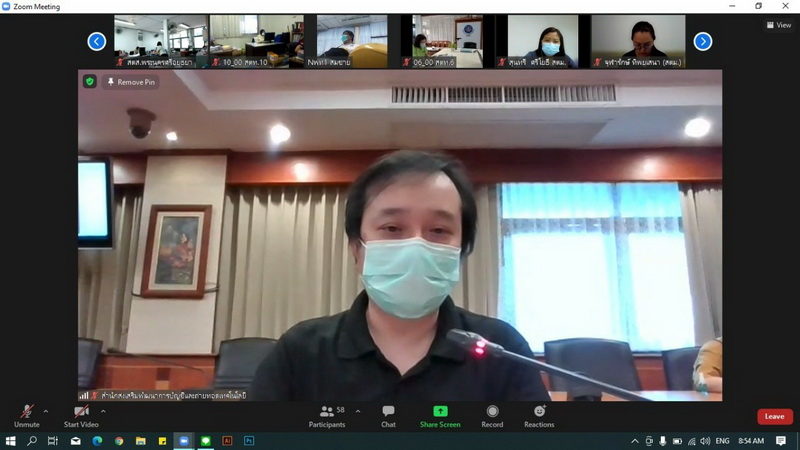The image size is (800, 450).
Task: Open Task View on the taskbar
Action: (53, 441)
